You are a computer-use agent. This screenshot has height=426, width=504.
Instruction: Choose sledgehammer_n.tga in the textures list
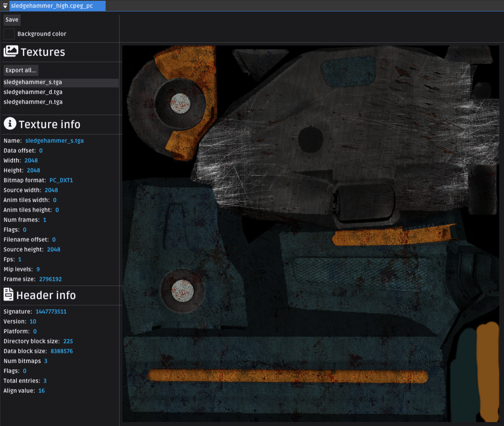click(33, 102)
